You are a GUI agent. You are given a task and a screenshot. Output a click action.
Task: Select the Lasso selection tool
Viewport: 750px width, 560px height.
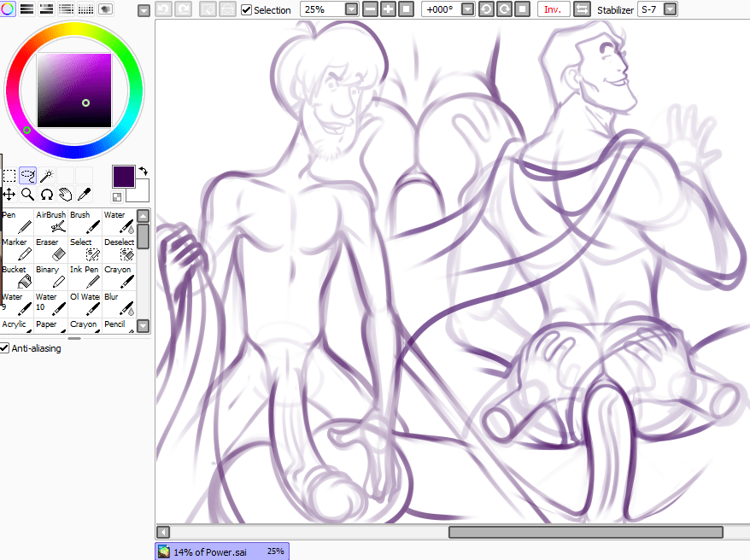(27, 176)
